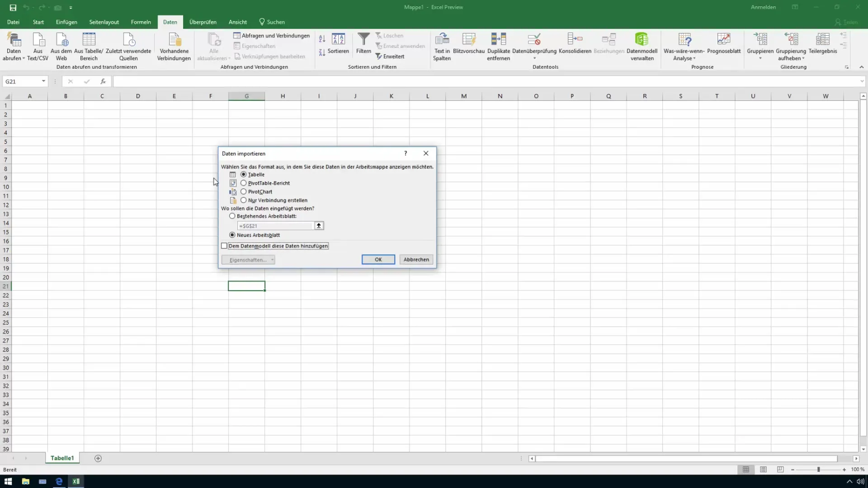
Task: Choose Neues Arbeitsblatt radio button
Action: point(232,235)
